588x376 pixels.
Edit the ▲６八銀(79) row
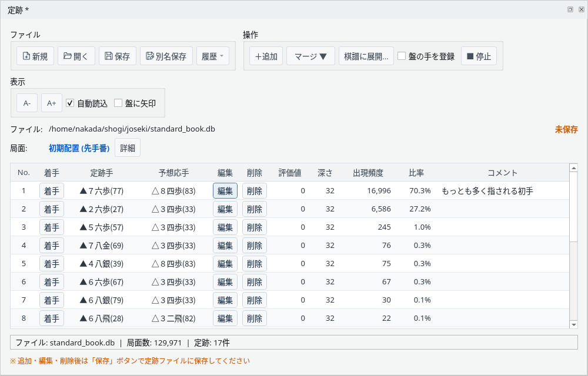(225, 300)
